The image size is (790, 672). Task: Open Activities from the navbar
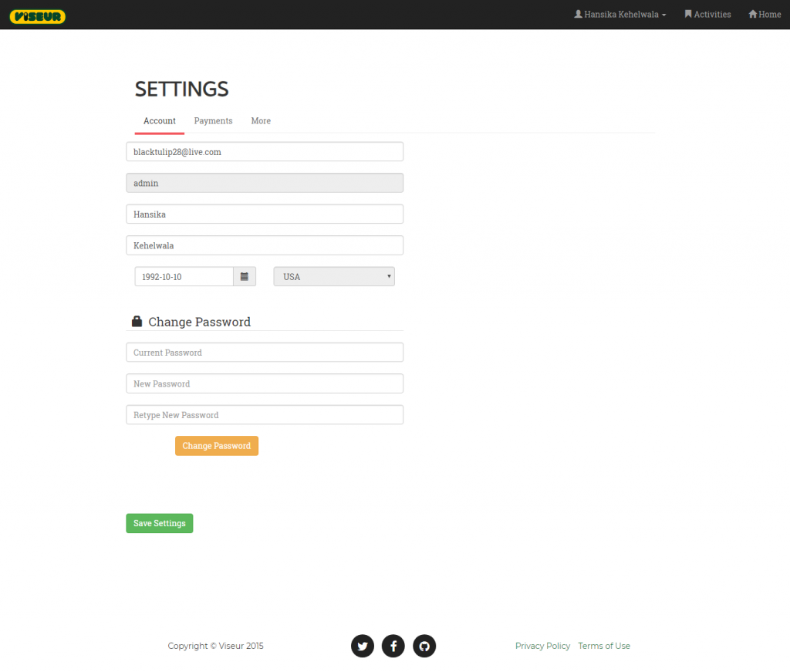tap(707, 15)
